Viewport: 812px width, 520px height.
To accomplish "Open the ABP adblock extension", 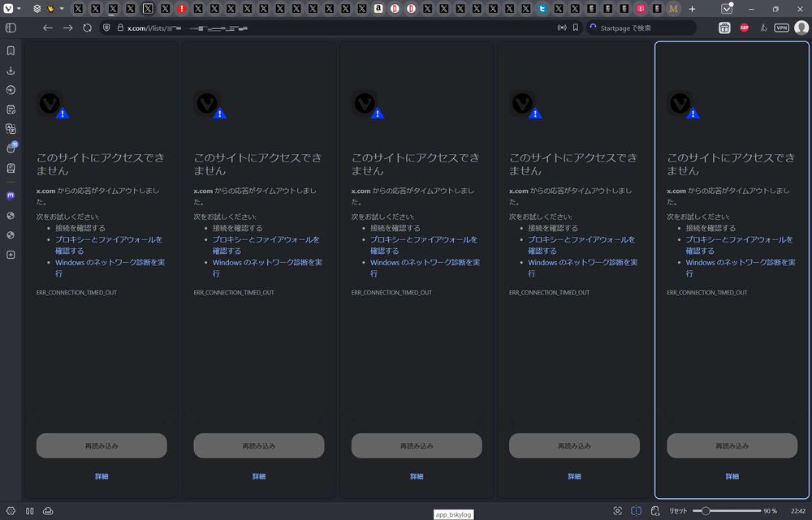I will [744, 28].
